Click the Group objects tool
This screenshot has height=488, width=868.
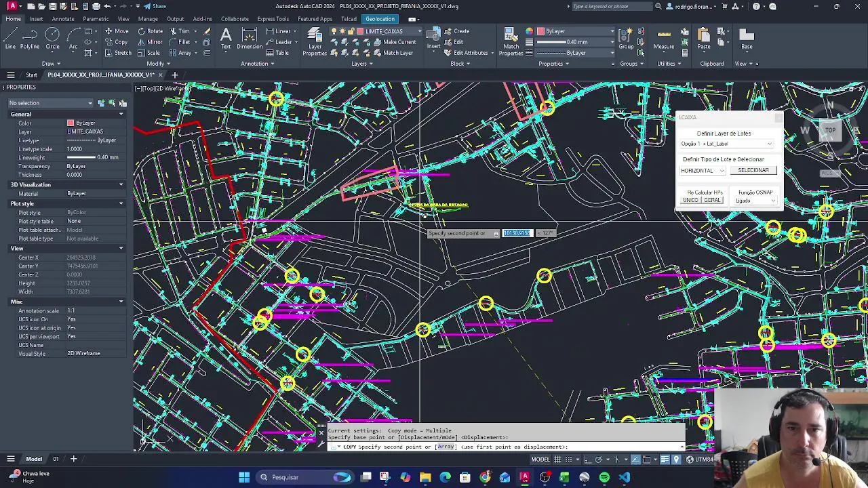click(x=626, y=39)
